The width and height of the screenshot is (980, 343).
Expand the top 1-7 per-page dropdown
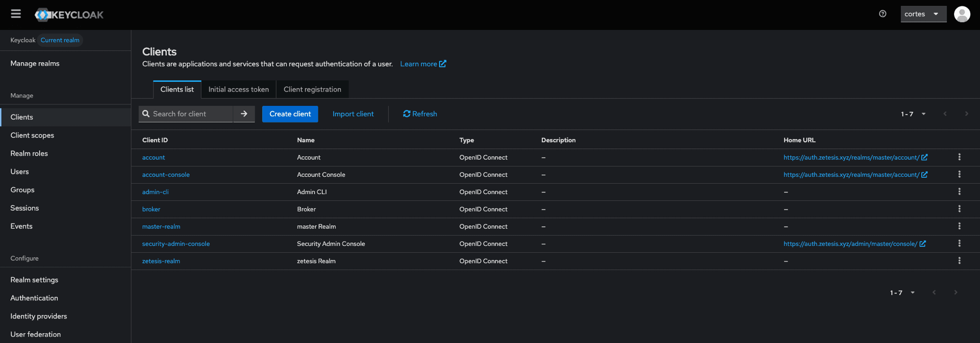point(913,114)
